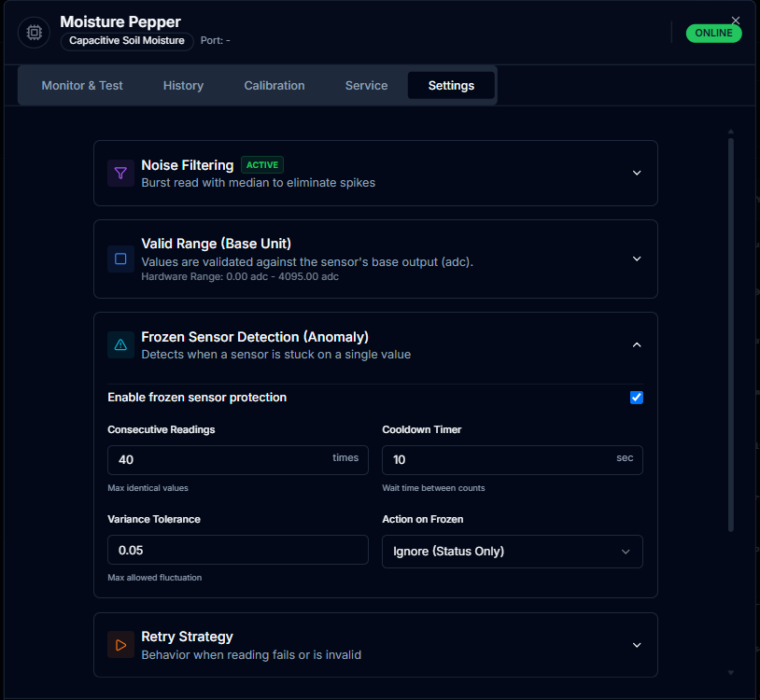760x700 pixels.
Task: Click the 'Wait time between counts' hint
Action: click(433, 488)
